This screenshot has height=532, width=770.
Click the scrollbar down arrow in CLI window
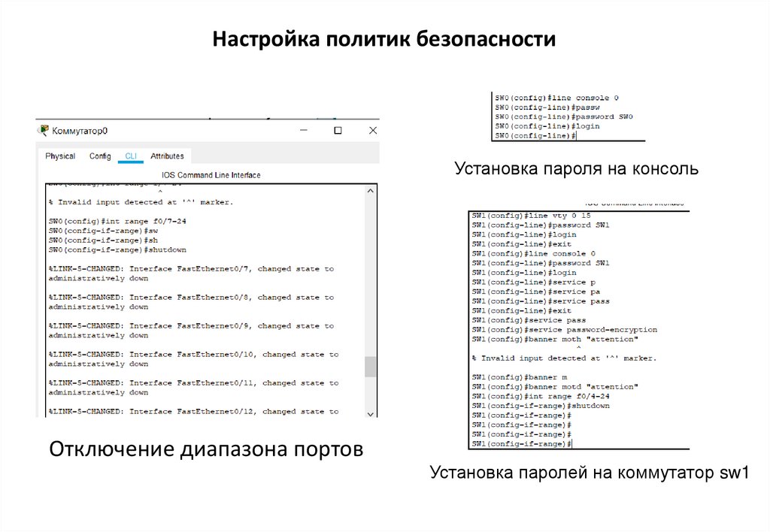click(x=371, y=413)
